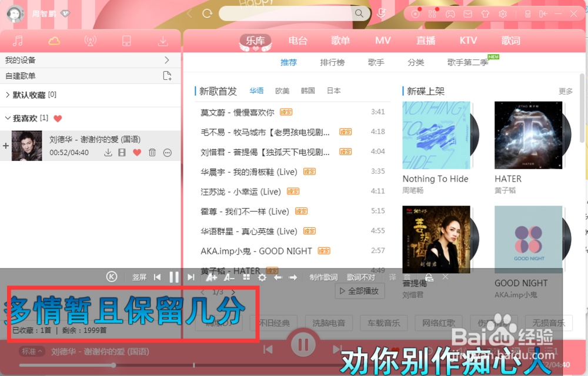Image resolution: width=588 pixels, height=376 pixels.
Task: Switch to mini player mode icon
Action: [527, 14]
